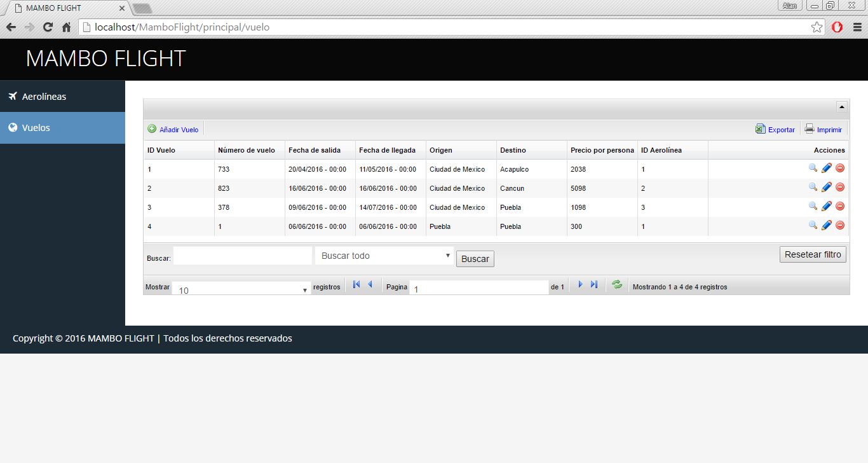Go to the last page of results

pos(594,284)
